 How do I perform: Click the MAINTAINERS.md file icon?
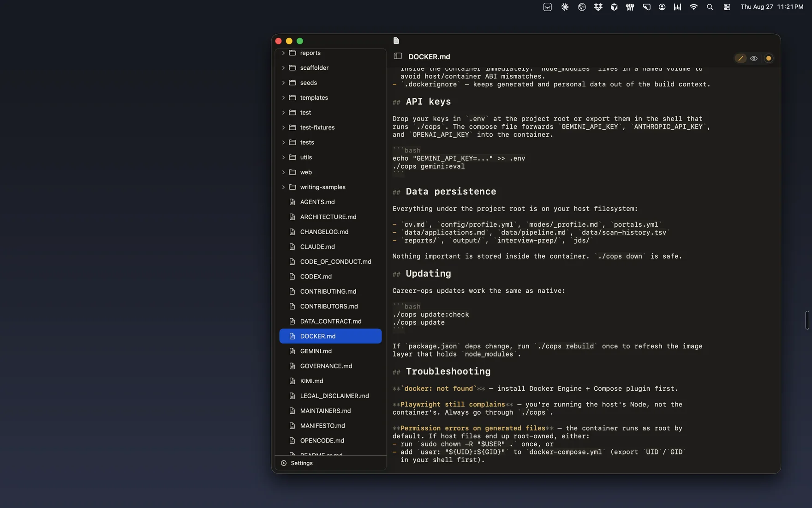(292, 411)
